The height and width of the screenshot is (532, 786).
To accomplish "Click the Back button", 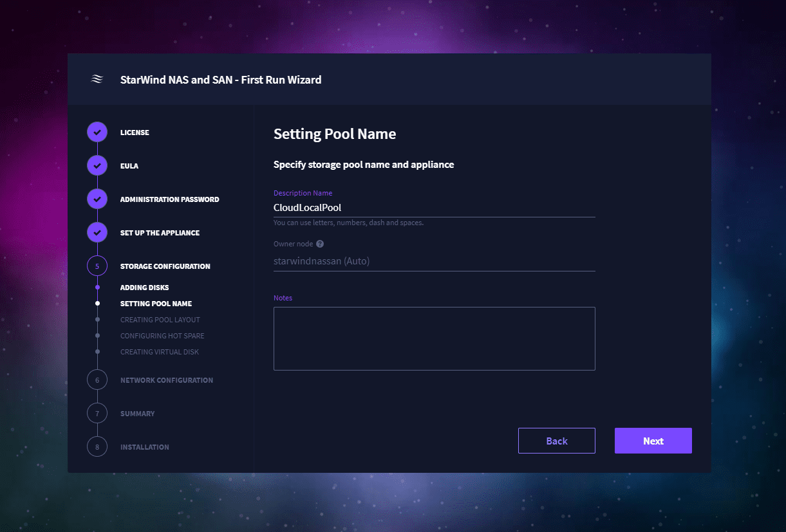I will click(557, 441).
